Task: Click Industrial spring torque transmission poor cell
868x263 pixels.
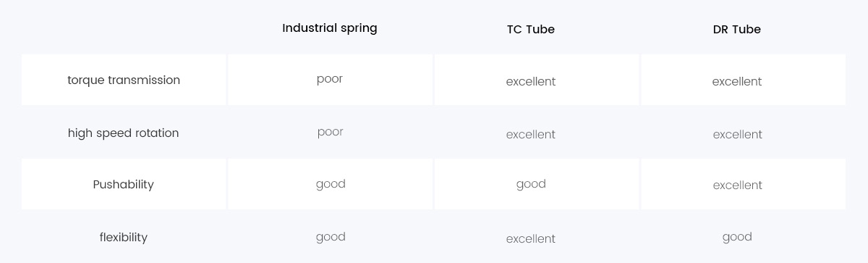Action: pos(330,80)
